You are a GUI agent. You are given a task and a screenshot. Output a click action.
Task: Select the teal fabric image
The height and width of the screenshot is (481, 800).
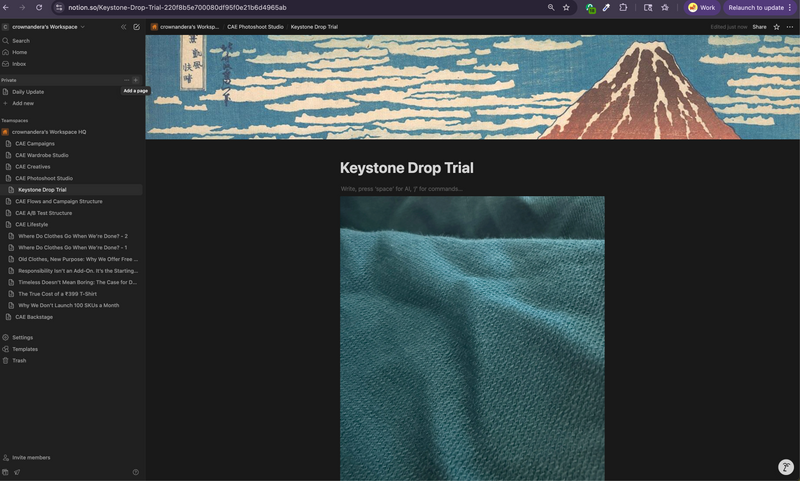point(472,338)
